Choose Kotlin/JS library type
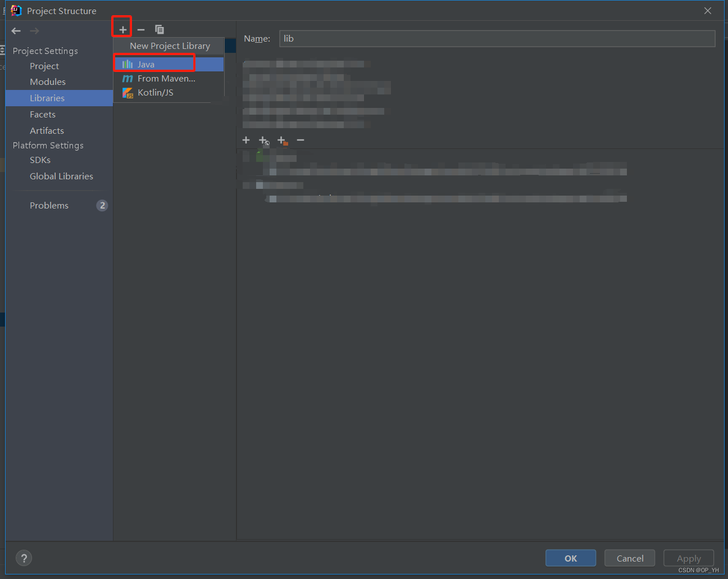 (x=169, y=93)
